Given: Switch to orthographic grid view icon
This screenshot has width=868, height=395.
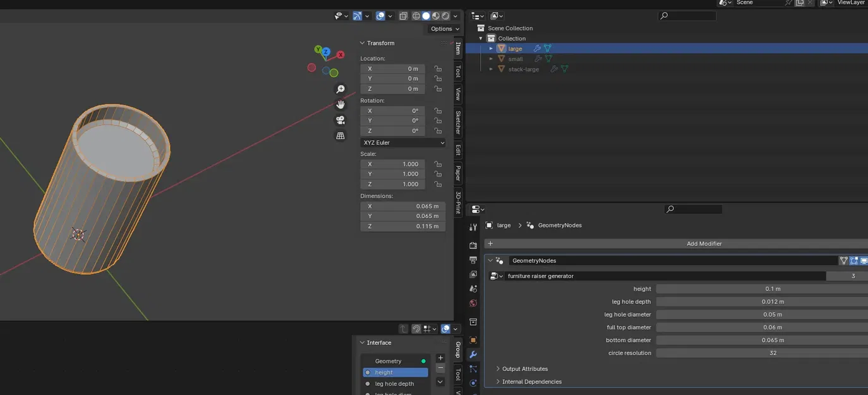Looking at the screenshot, I should pos(341,135).
